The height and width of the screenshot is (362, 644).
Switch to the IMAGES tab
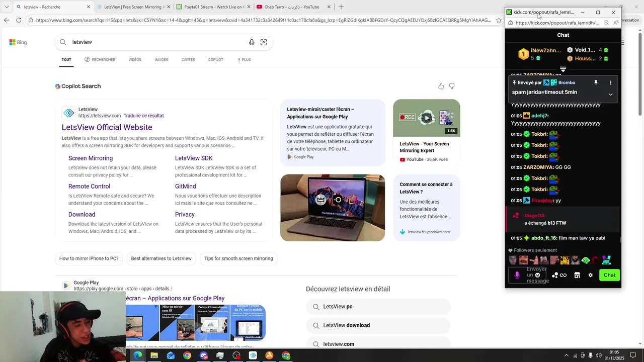tap(162, 60)
